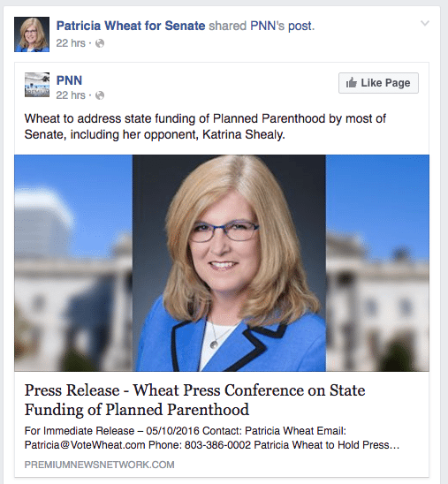Click the thumbs-up icon on Like Page

352,83
